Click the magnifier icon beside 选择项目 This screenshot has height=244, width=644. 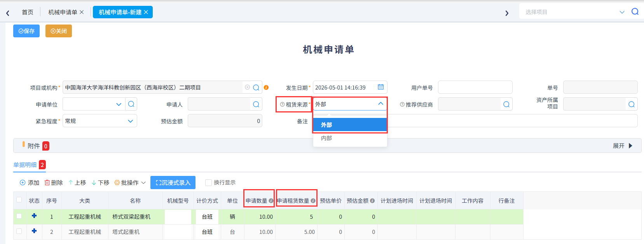tap(635, 12)
